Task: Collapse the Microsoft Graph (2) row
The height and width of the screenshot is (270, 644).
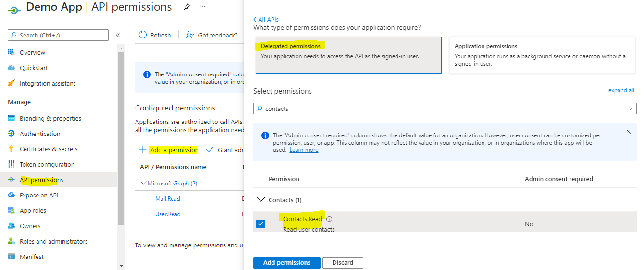Action: point(144,183)
